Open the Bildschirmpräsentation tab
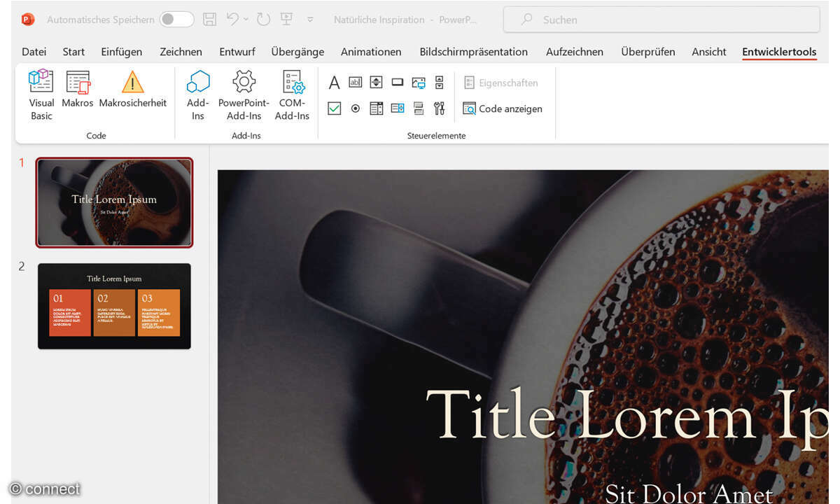This screenshot has width=840, height=504. 473,52
